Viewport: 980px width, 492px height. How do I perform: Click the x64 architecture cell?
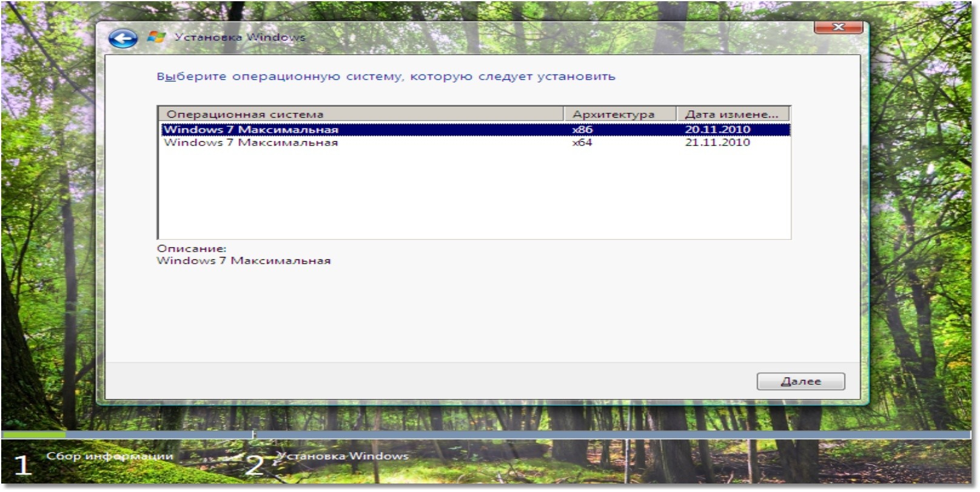click(x=582, y=143)
